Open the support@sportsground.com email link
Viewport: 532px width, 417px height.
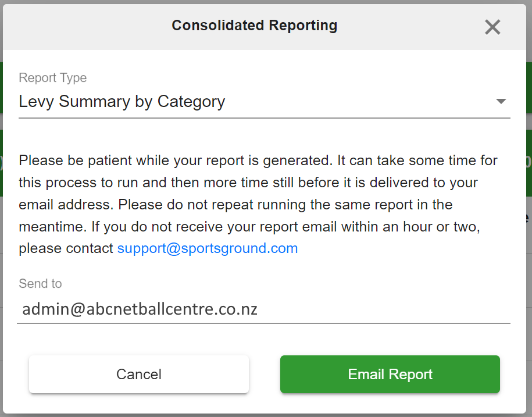208,248
